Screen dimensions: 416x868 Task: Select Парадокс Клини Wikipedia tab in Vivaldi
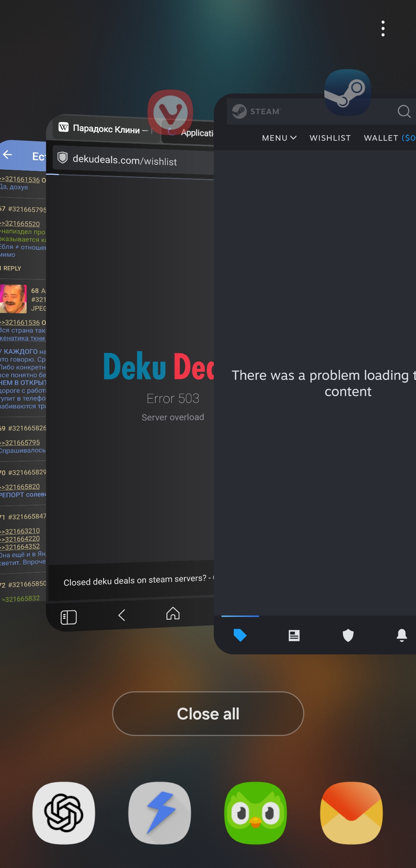106,129
